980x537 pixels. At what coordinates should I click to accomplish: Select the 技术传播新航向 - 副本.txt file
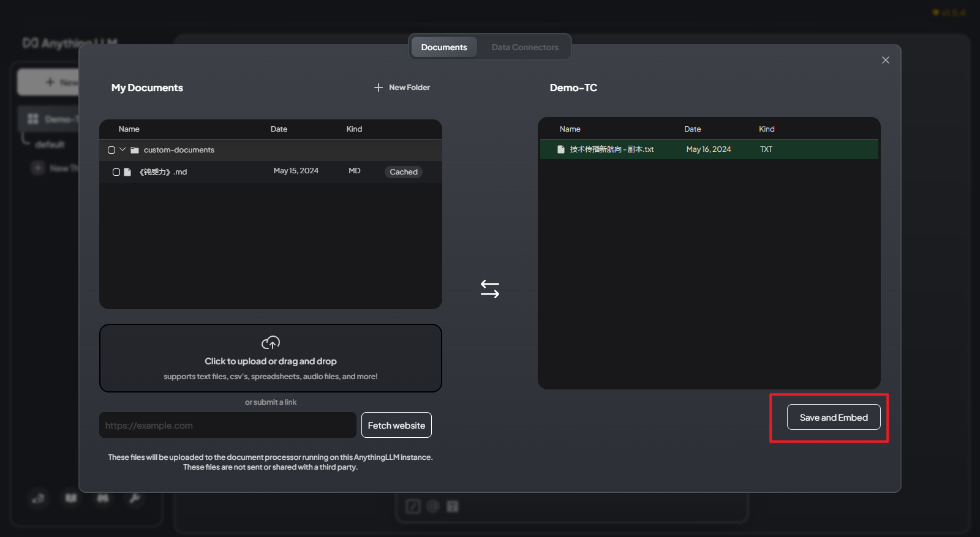click(611, 149)
